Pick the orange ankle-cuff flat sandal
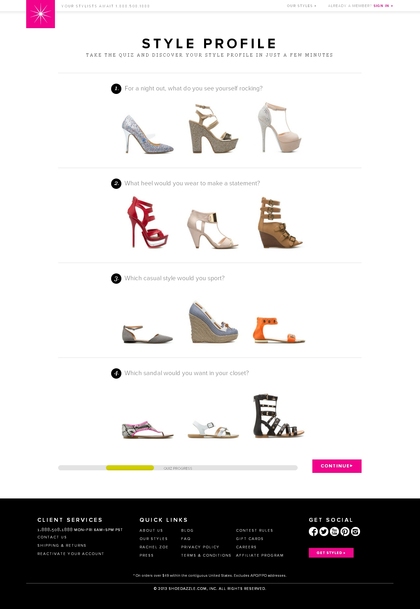 pyautogui.click(x=279, y=330)
